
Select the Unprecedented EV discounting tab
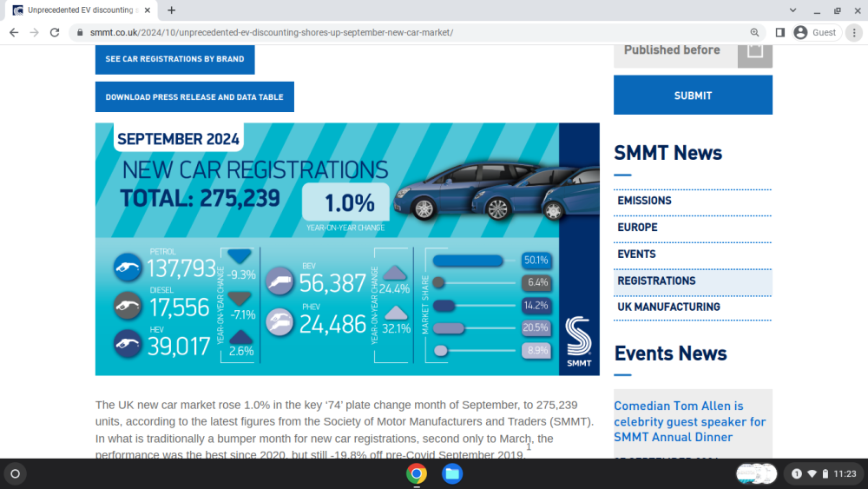(80, 10)
